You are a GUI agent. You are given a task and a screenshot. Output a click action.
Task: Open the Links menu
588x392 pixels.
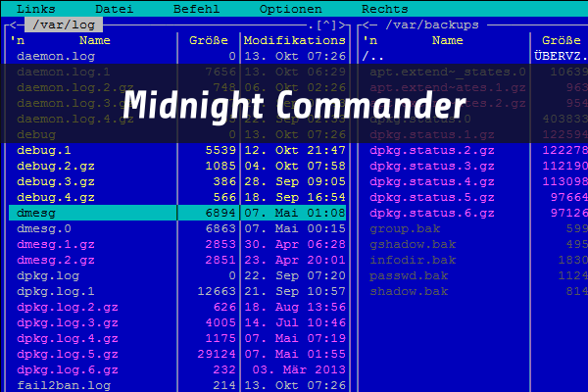click(x=36, y=9)
